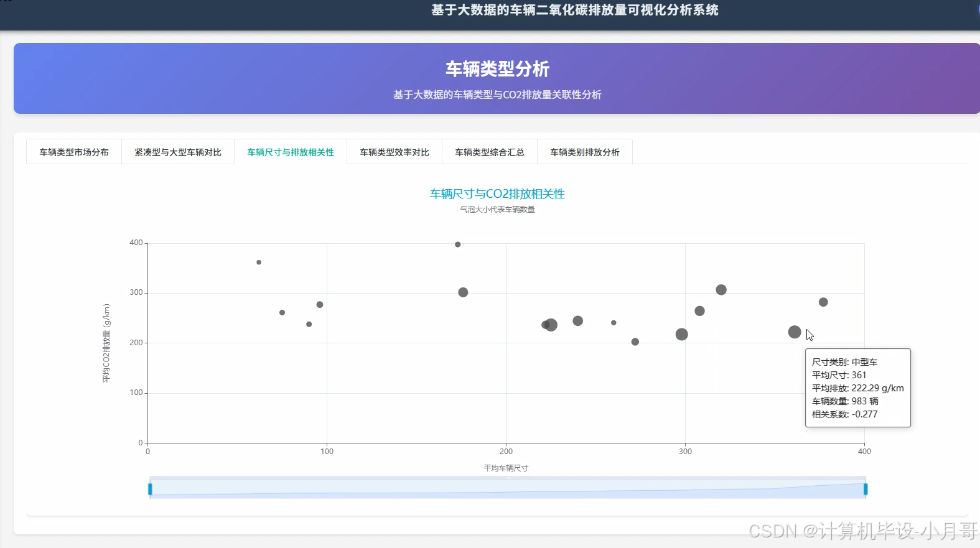Screen dimensions: 980x548
Task: Click tooltip line 平均排放: 222.29 g/km
Action: point(858,388)
